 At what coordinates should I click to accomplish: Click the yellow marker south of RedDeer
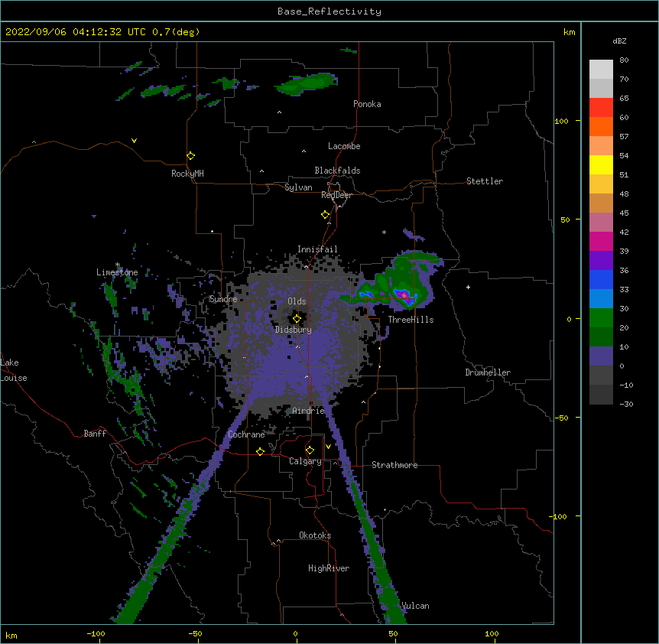click(325, 215)
